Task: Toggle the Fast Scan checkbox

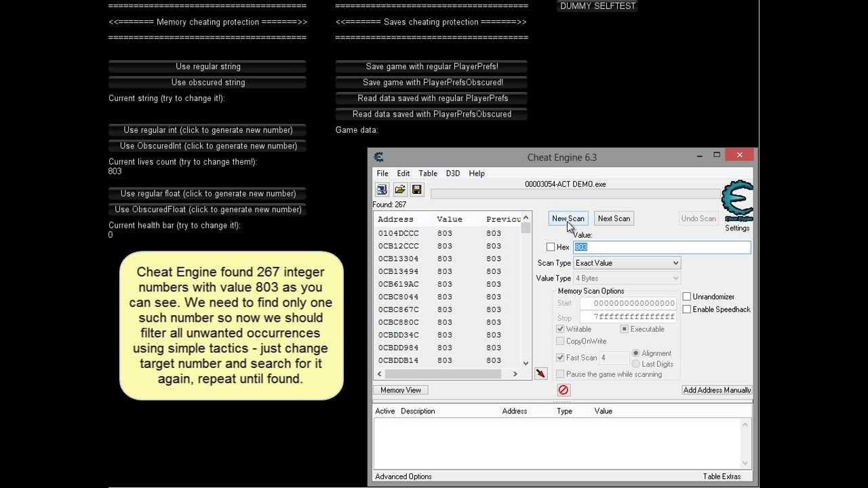Action: (x=560, y=357)
